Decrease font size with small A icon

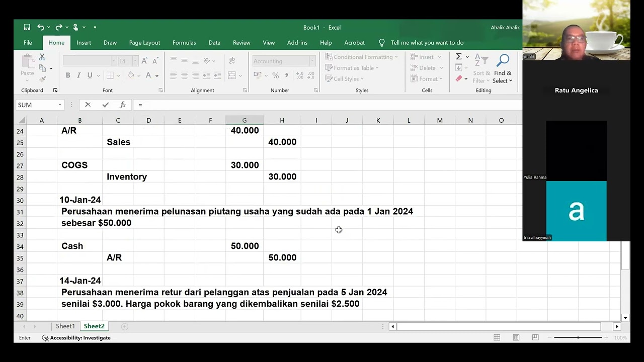coord(155,61)
